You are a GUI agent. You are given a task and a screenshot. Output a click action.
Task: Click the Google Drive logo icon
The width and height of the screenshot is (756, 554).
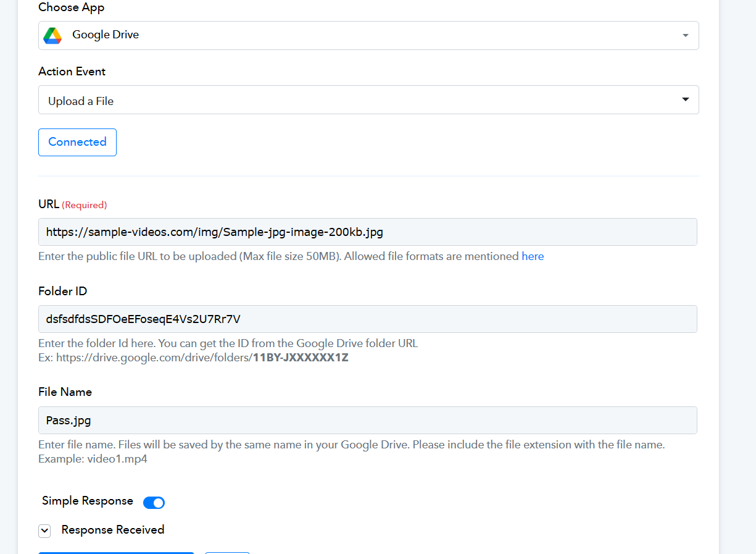(52, 36)
